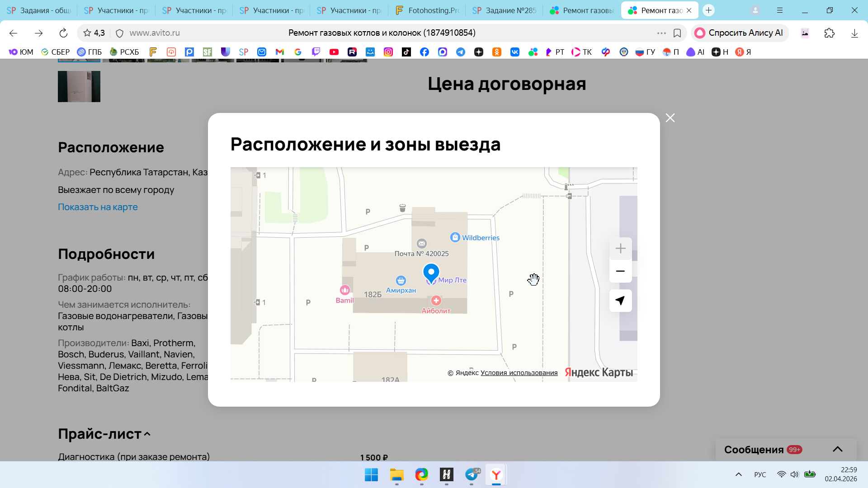This screenshot has width=868, height=488.
Task: Open Условия использования link on map
Action: pos(519,373)
